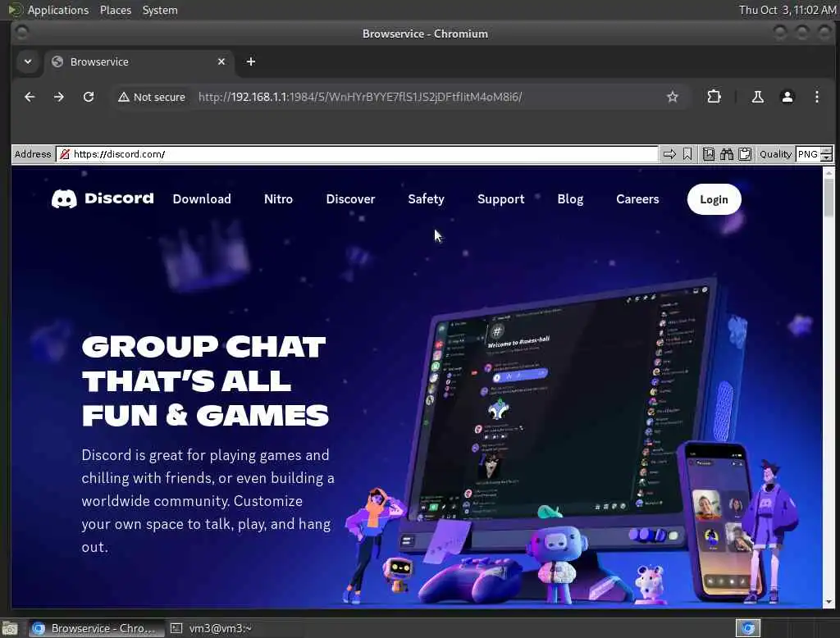Viewport: 840px width, 638px height.
Task: Switch to vm3@vm3 terminal taskbar item
Action: click(x=212, y=628)
